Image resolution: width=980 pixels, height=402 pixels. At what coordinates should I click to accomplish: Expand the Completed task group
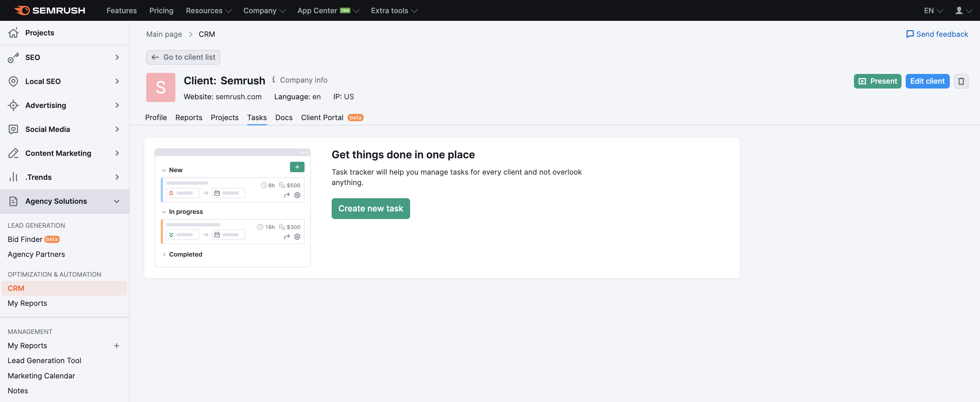tap(164, 254)
